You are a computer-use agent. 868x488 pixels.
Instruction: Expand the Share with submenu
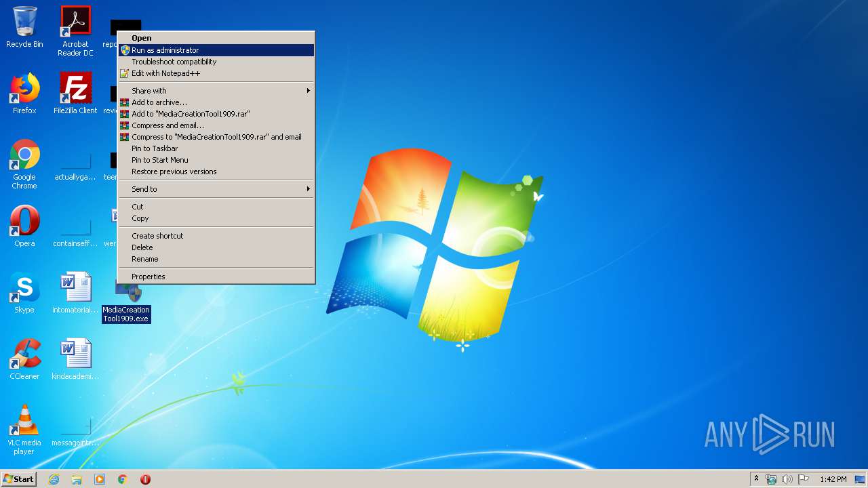coord(216,91)
